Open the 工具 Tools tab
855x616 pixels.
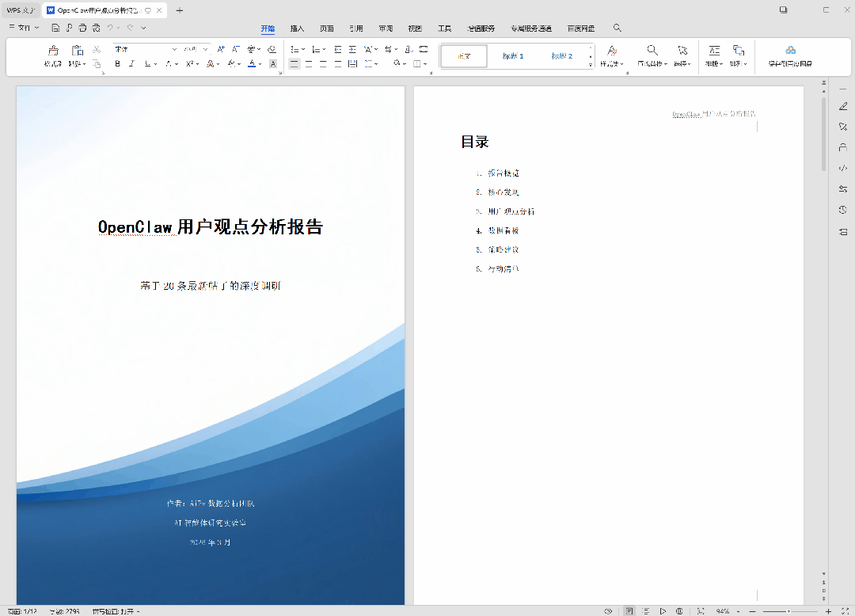444,29
